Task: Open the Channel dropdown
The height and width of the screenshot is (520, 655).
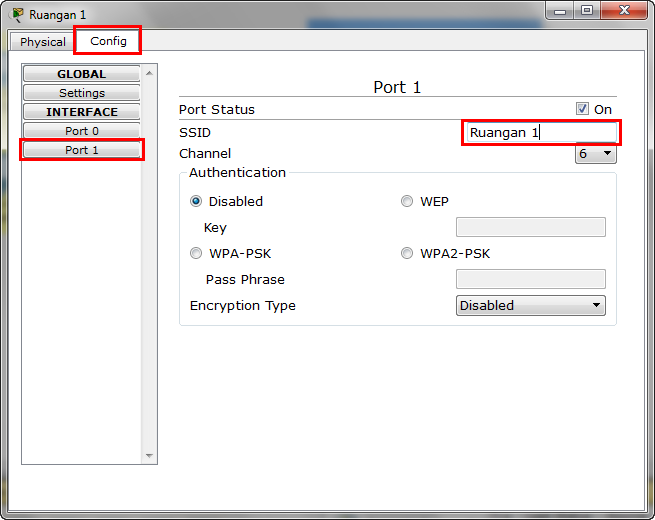Action: pyautogui.click(x=595, y=154)
